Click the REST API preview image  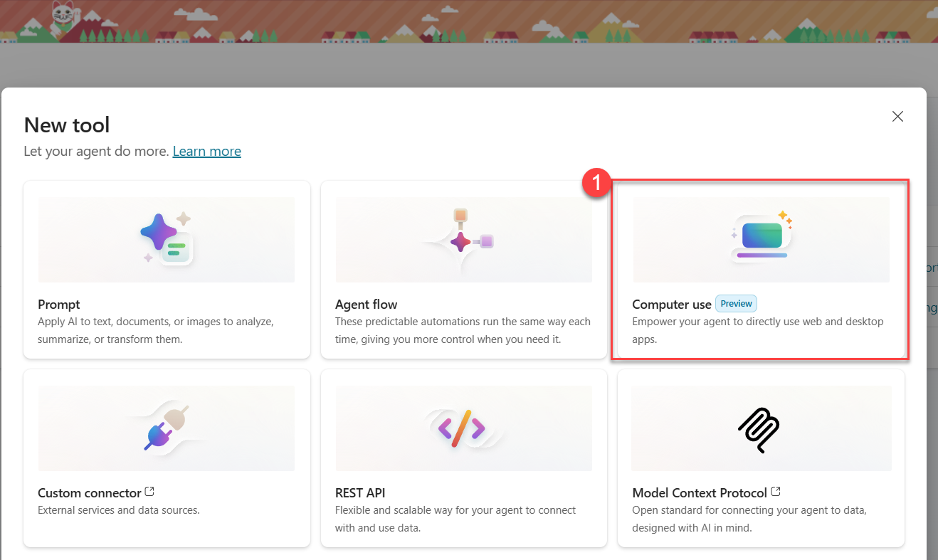point(463,428)
